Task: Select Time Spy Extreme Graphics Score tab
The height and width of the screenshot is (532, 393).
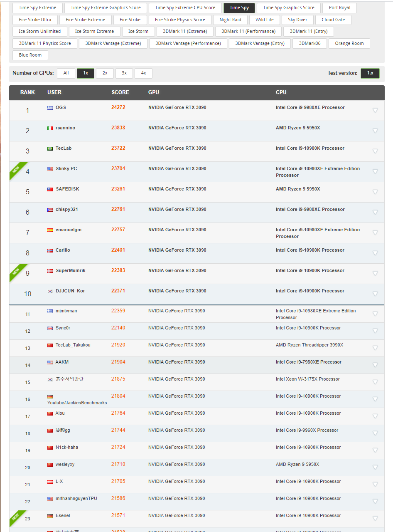Action: (x=106, y=8)
